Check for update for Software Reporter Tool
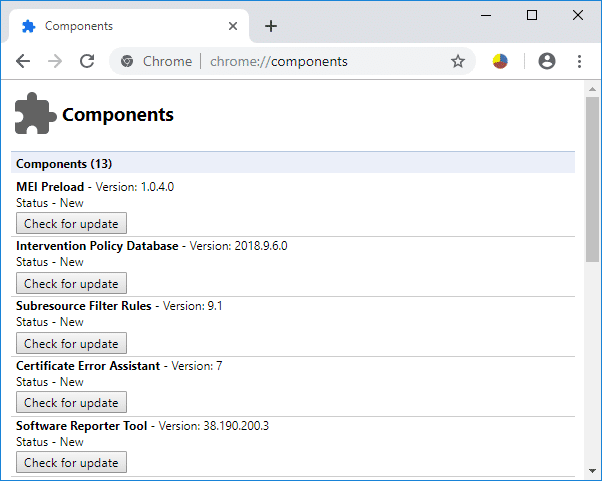The width and height of the screenshot is (602, 481). point(71,462)
